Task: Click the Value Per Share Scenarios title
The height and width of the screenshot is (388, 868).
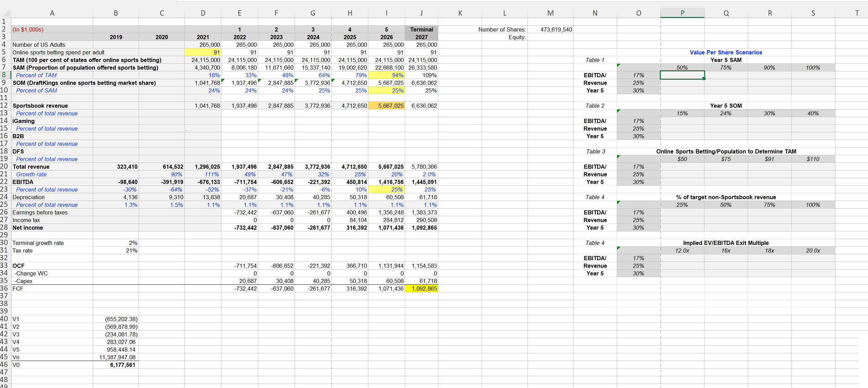Action: pos(726,52)
